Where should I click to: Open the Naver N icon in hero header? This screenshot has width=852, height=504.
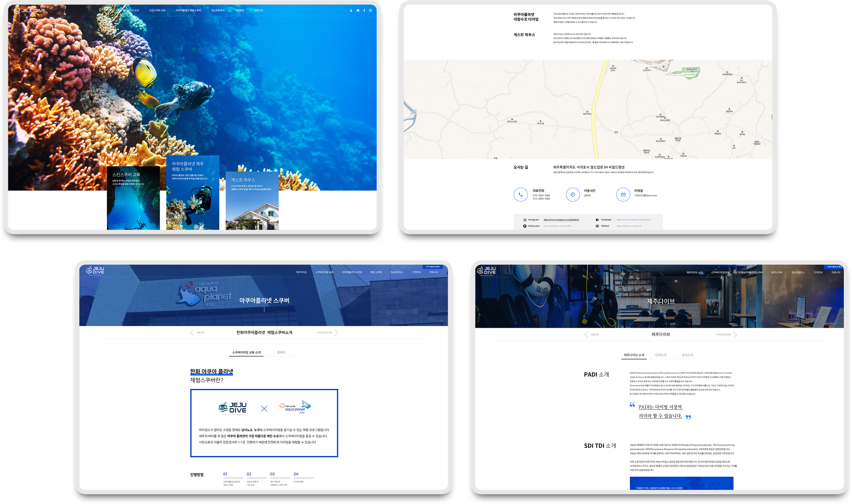click(358, 11)
